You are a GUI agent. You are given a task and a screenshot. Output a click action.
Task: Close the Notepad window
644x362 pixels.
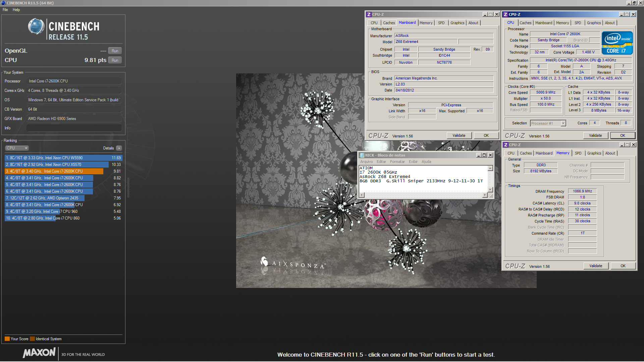490,155
